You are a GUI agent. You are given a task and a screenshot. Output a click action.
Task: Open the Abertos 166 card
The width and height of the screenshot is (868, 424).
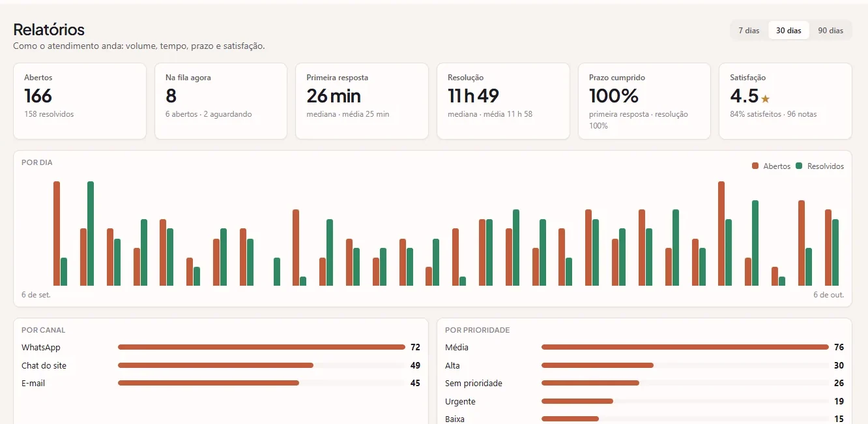coord(80,101)
